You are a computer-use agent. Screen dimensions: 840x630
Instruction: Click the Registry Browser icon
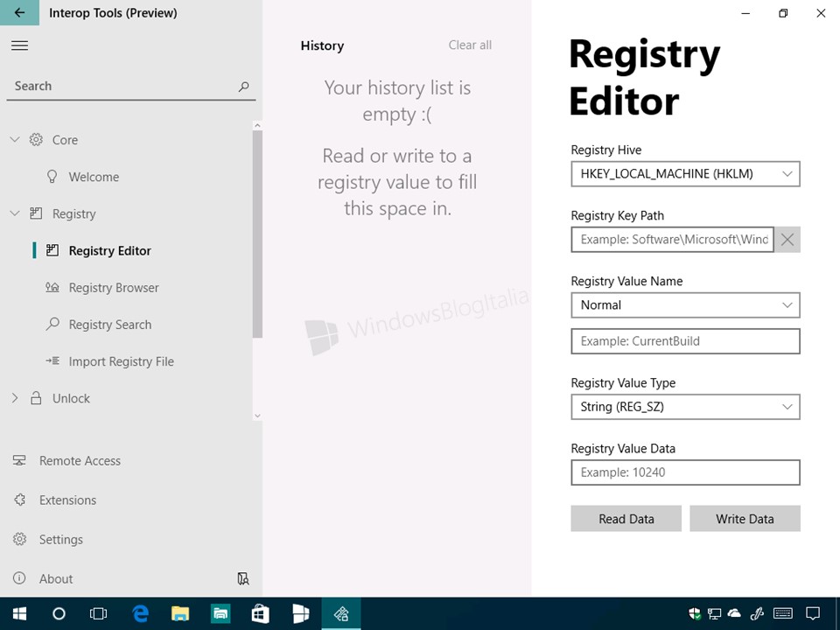(52, 287)
